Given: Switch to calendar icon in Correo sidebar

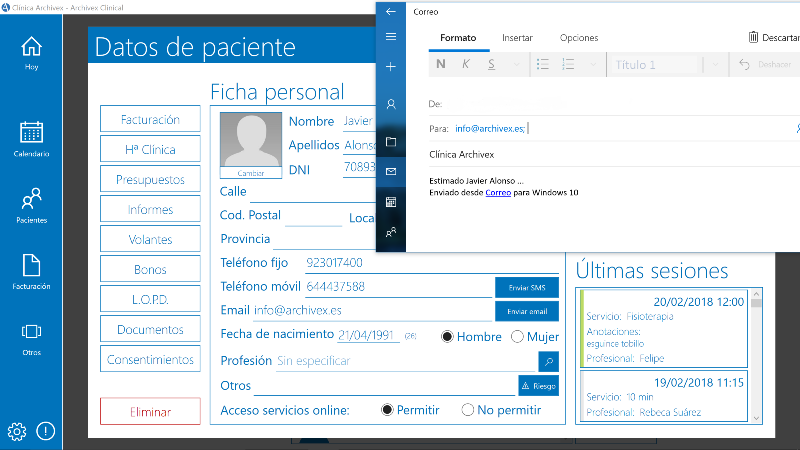Looking at the screenshot, I should click(x=391, y=202).
